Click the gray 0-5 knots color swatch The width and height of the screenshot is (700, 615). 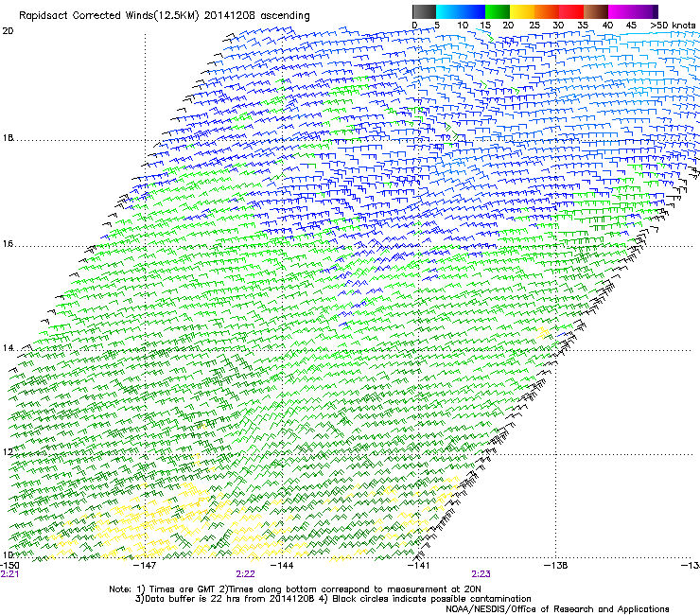[x=425, y=11]
